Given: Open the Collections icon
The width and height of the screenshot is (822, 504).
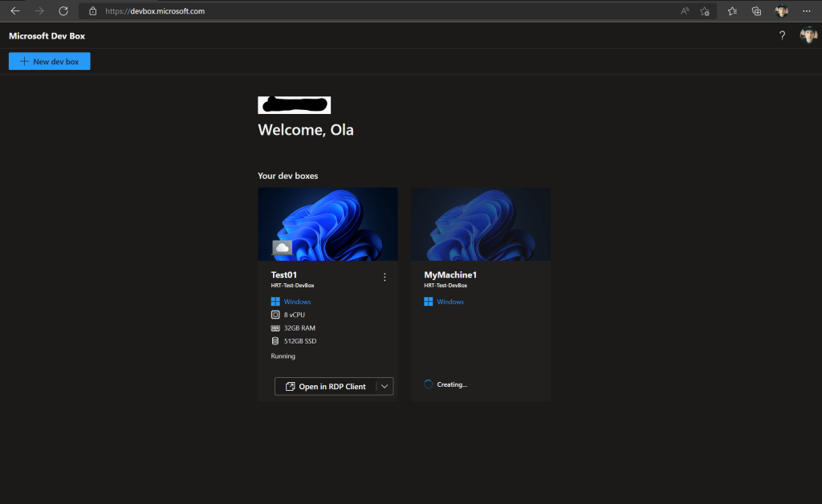Looking at the screenshot, I should tap(756, 11).
